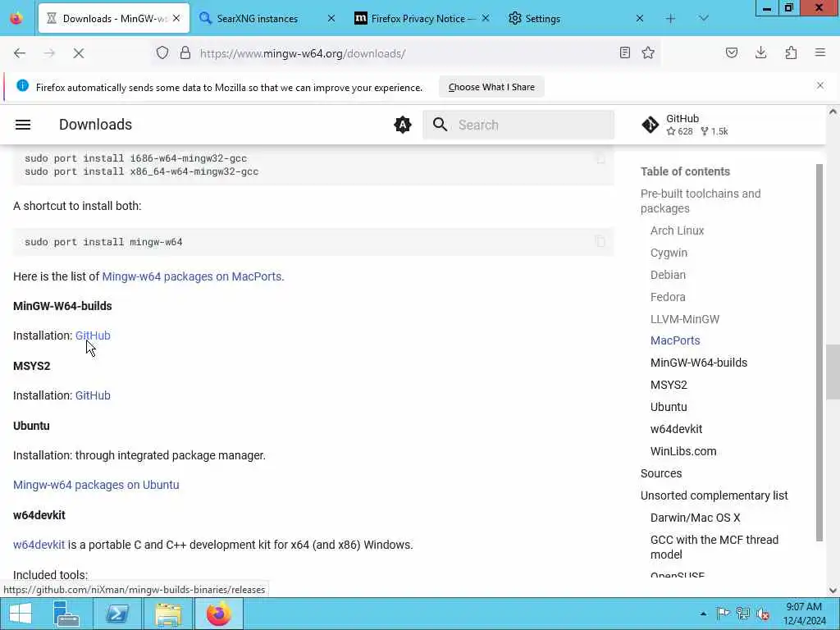Close the SearXNG instances tab
Viewport: 840px width, 630px height.
click(331, 19)
